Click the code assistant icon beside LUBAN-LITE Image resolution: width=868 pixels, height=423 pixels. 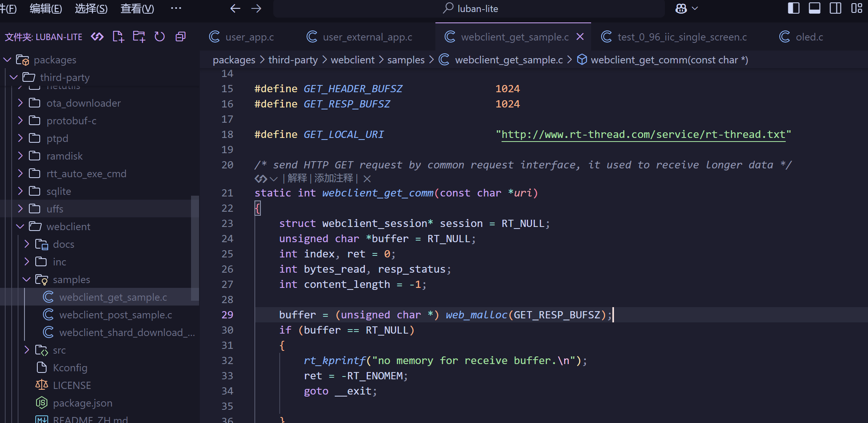[97, 37]
